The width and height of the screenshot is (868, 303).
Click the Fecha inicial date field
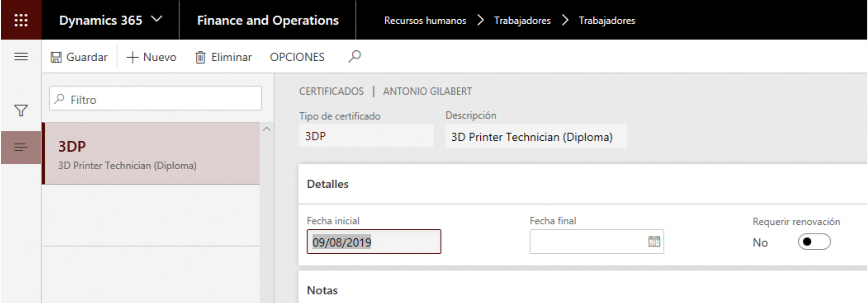click(x=374, y=241)
